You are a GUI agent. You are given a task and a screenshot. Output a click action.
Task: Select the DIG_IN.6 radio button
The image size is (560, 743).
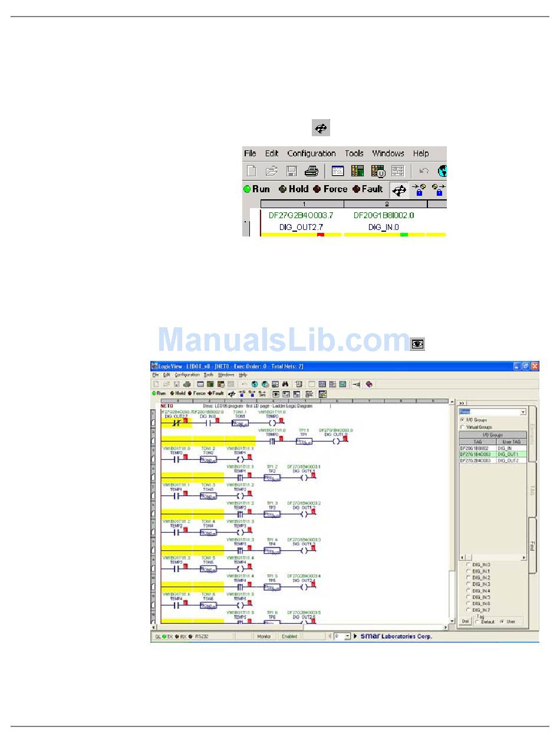[469, 604]
